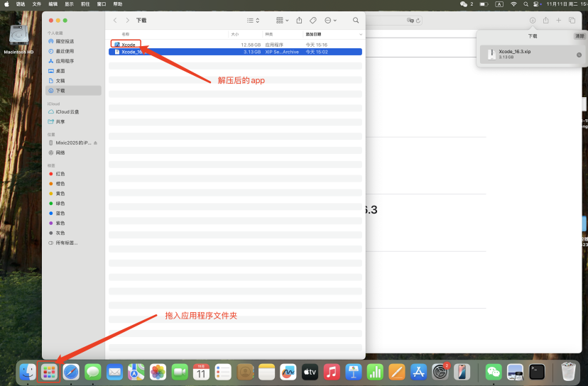Sort by name (名称) column header

click(x=125, y=34)
